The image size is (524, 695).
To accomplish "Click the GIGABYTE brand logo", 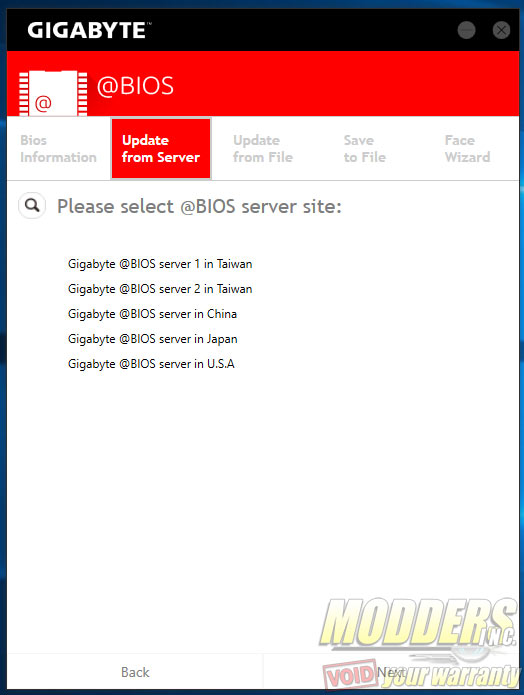I will pos(89,31).
